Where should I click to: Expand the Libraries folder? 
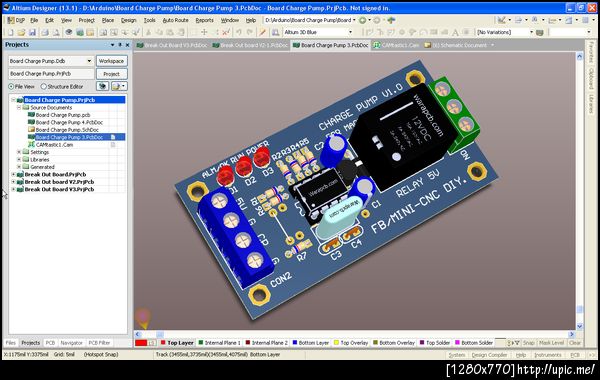tap(19, 160)
